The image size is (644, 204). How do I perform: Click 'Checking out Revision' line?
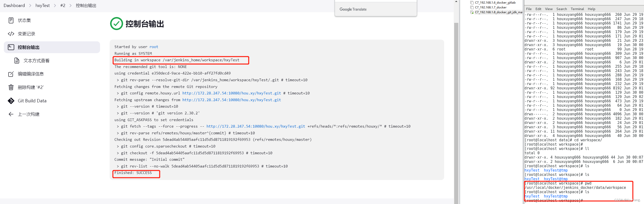point(213,140)
